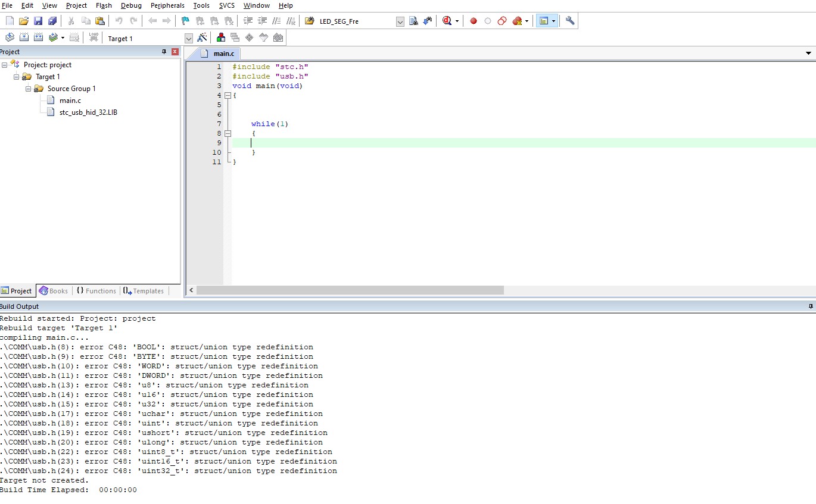816x504 pixels.
Task: Open the File menu
Action: tap(7, 5)
